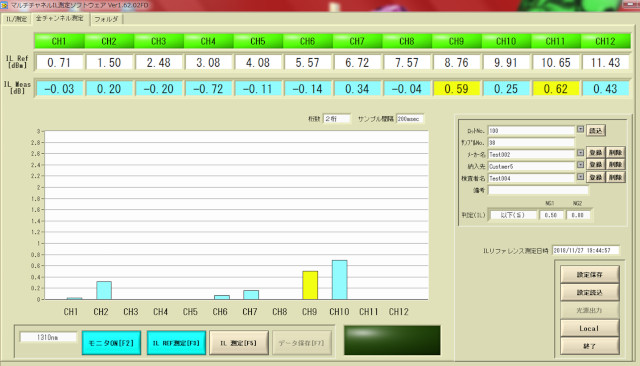Click the サンプル間隔 200msec field
Screen dimensions: 640x366
coord(410,119)
